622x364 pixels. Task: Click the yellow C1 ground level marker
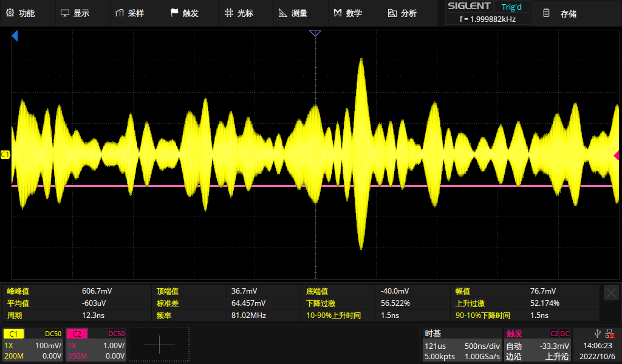[x=5, y=155]
